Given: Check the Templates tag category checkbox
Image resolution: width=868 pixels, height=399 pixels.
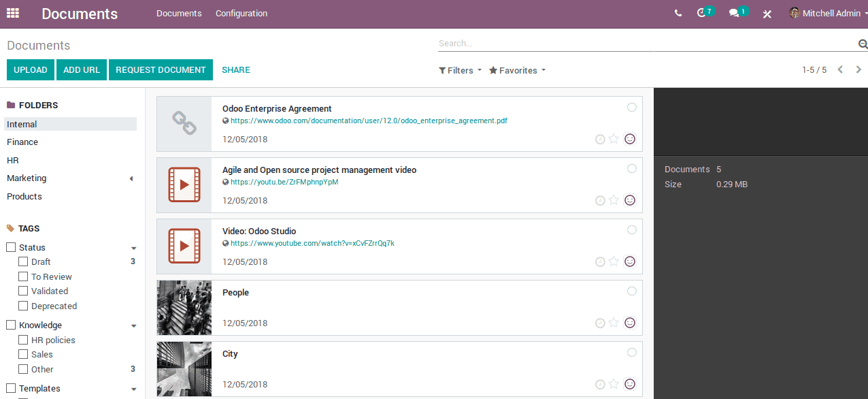Looking at the screenshot, I should pos(11,388).
